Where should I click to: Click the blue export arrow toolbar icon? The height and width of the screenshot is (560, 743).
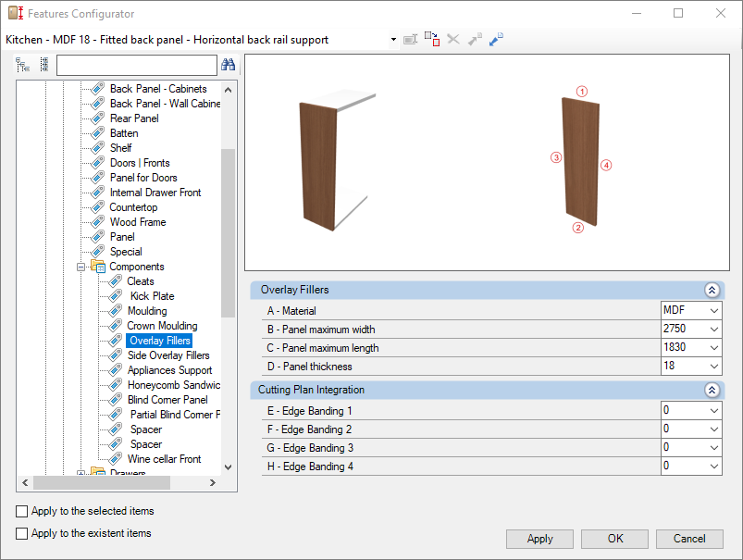[x=496, y=39]
